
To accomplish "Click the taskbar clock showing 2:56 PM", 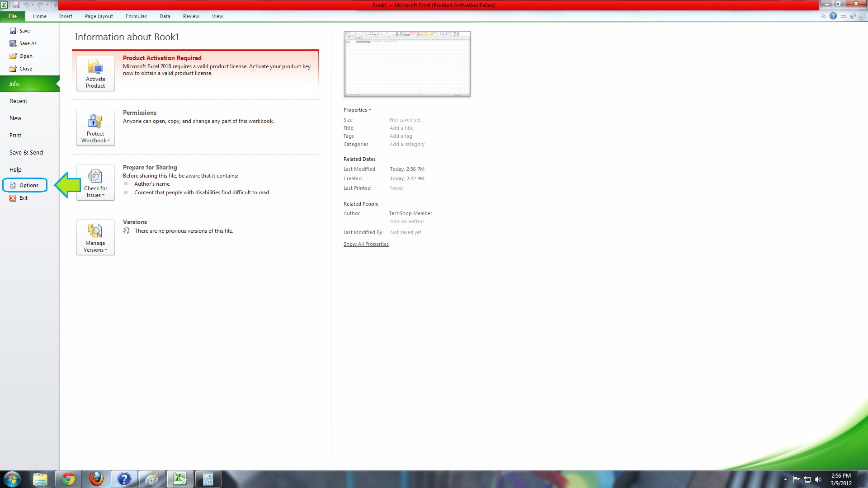I will point(841,479).
